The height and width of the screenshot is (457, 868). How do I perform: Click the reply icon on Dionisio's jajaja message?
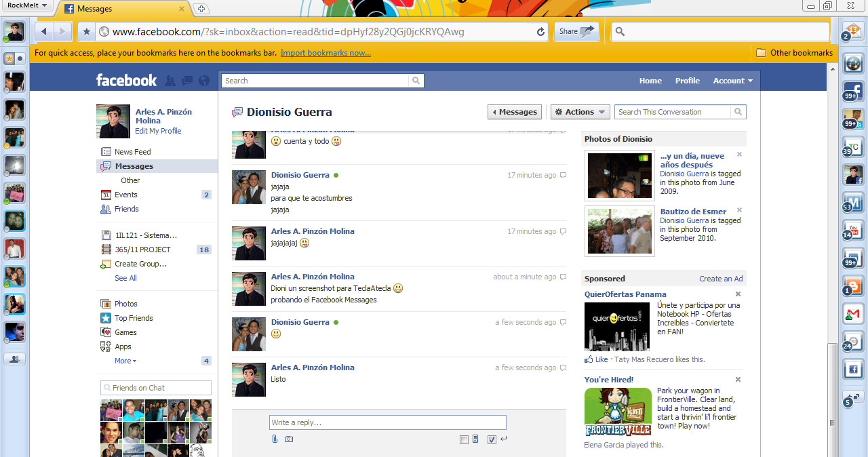click(563, 175)
